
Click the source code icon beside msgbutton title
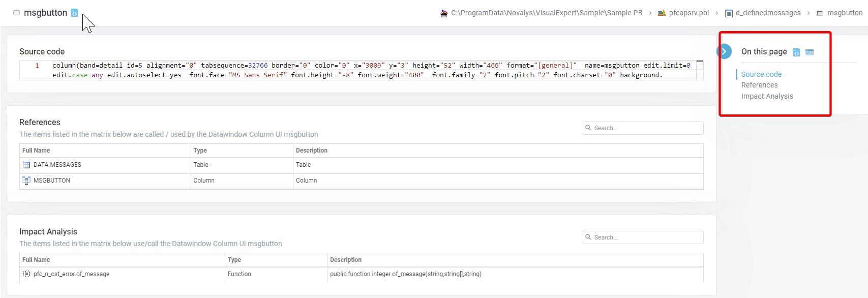point(74,13)
